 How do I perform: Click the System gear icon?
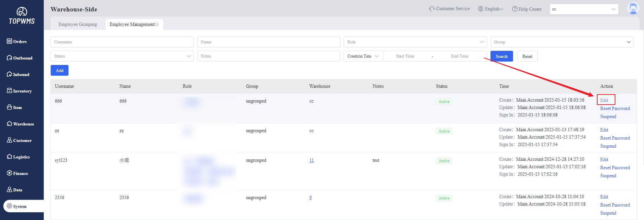9,206
